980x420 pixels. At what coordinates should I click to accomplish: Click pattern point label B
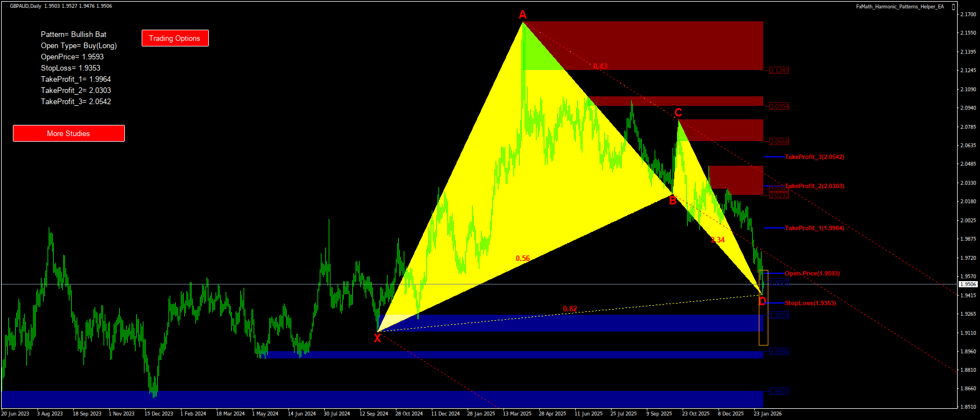673,201
